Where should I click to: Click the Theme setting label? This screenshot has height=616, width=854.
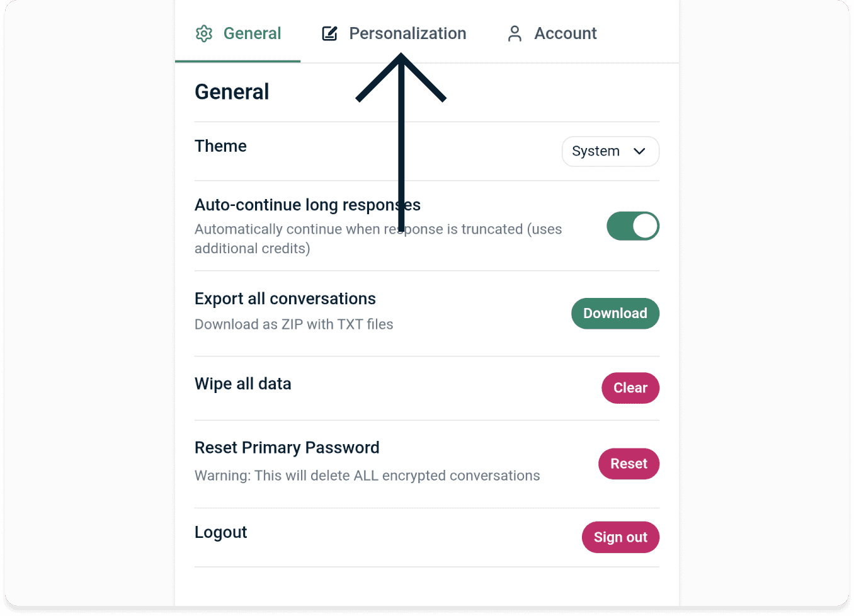pos(220,146)
